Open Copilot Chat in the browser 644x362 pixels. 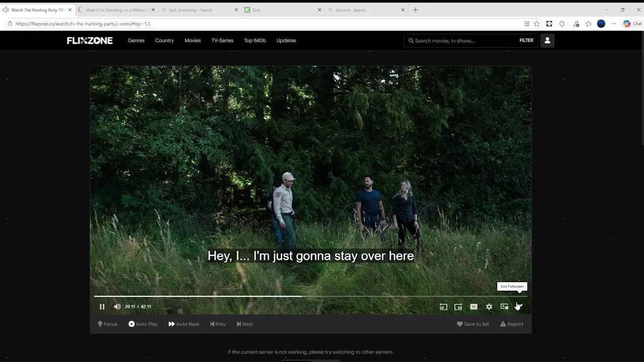click(632, 24)
